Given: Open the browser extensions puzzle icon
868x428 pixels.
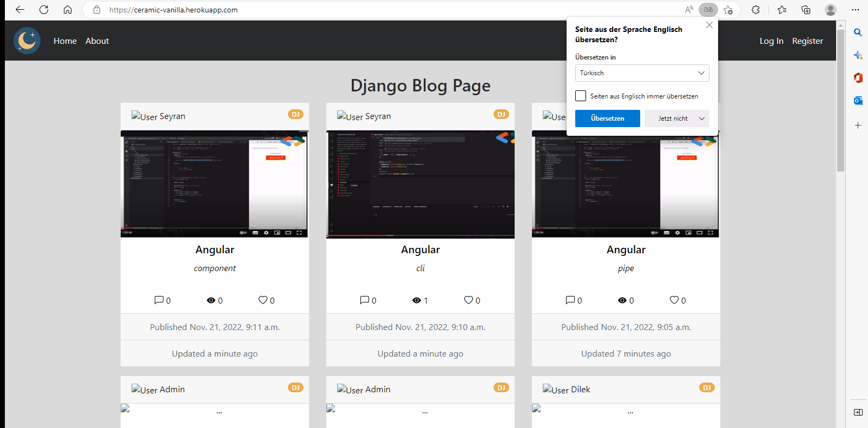Looking at the screenshot, I should click(x=756, y=10).
